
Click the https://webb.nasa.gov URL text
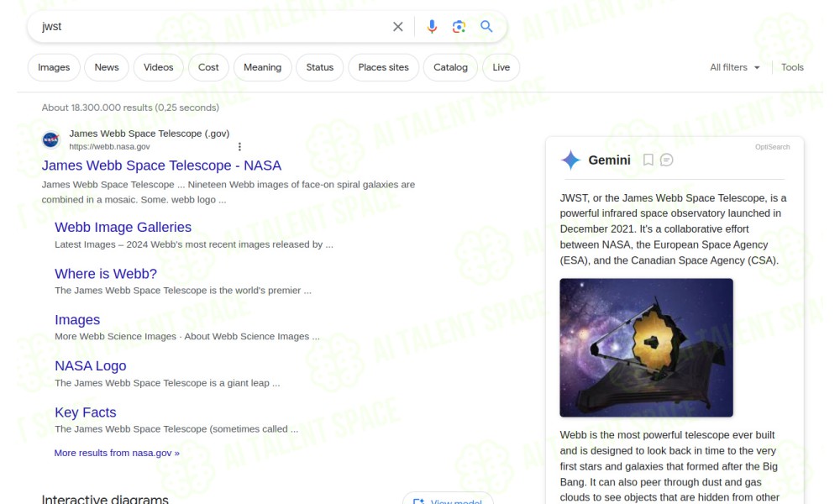(x=109, y=147)
